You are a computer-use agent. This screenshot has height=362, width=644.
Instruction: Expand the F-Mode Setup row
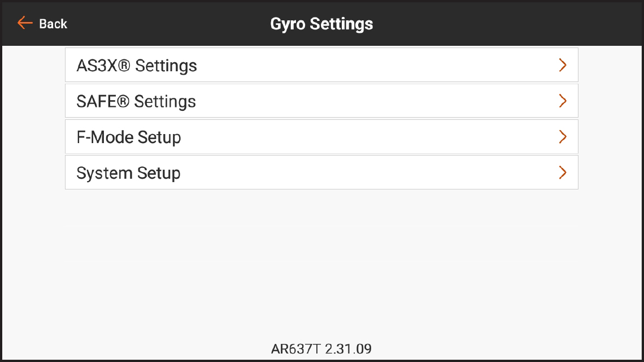pos(322,136)
